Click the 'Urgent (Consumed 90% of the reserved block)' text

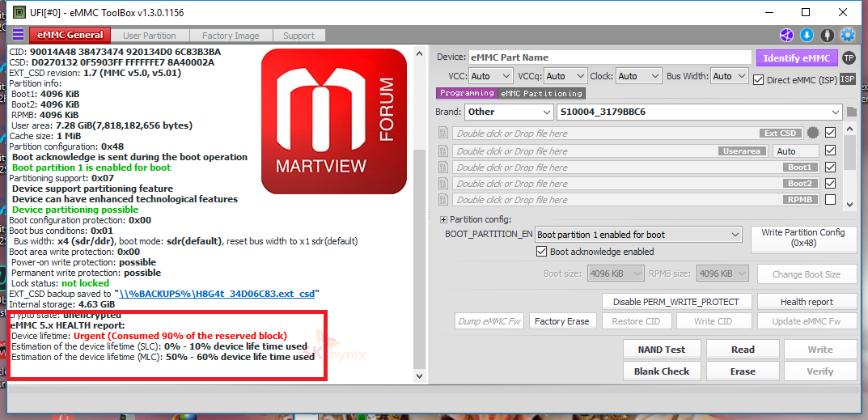pos(180,336)
